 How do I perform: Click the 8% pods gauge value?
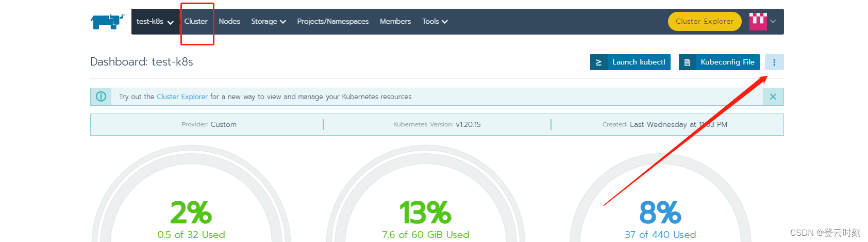point(660,212)
